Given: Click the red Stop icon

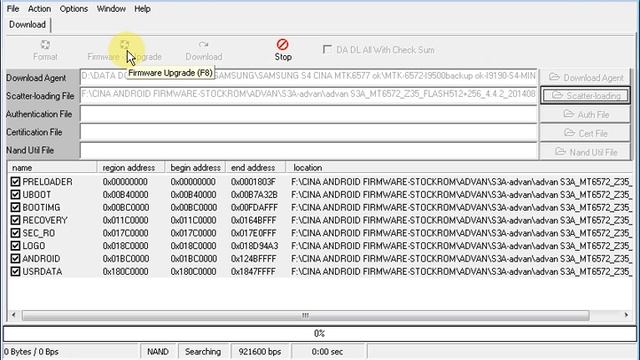Looking at the screenshot, I should 282,44.
